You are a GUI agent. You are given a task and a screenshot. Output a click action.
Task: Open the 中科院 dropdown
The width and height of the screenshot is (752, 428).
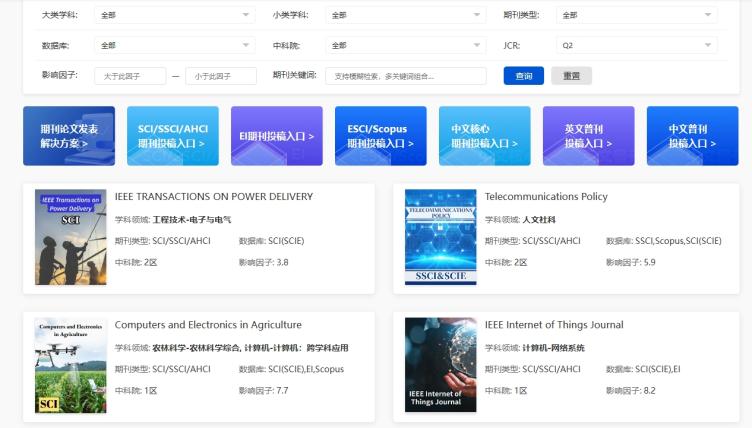405,45
